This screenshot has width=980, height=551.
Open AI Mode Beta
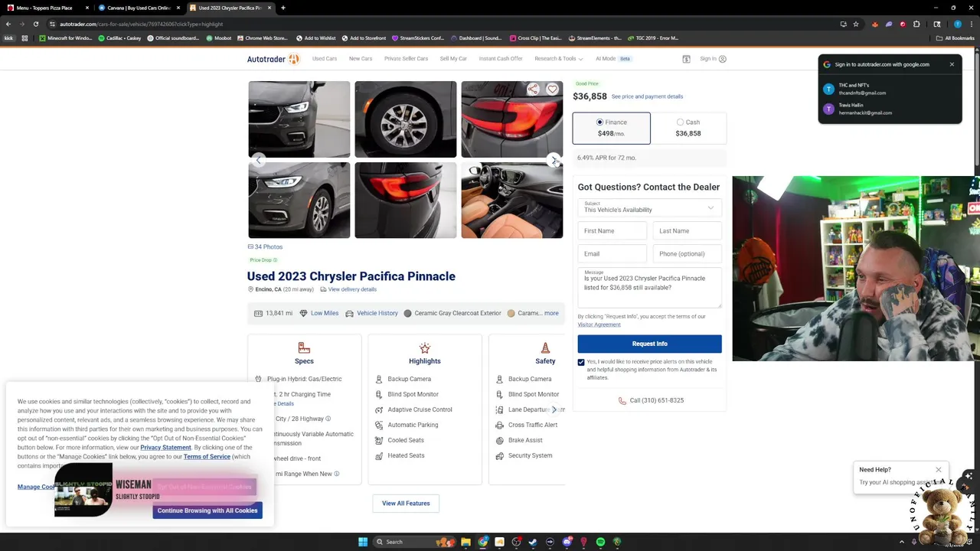coord(613,59)
